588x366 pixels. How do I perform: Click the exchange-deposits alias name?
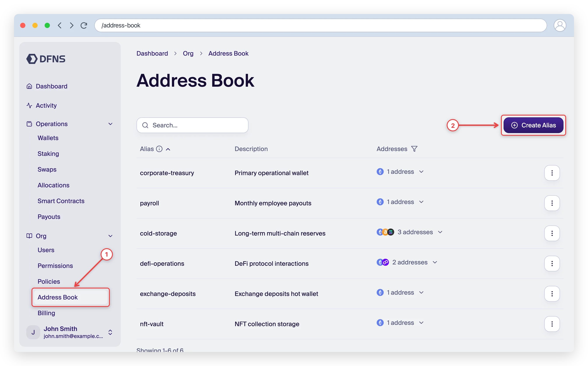click(168, 294)
